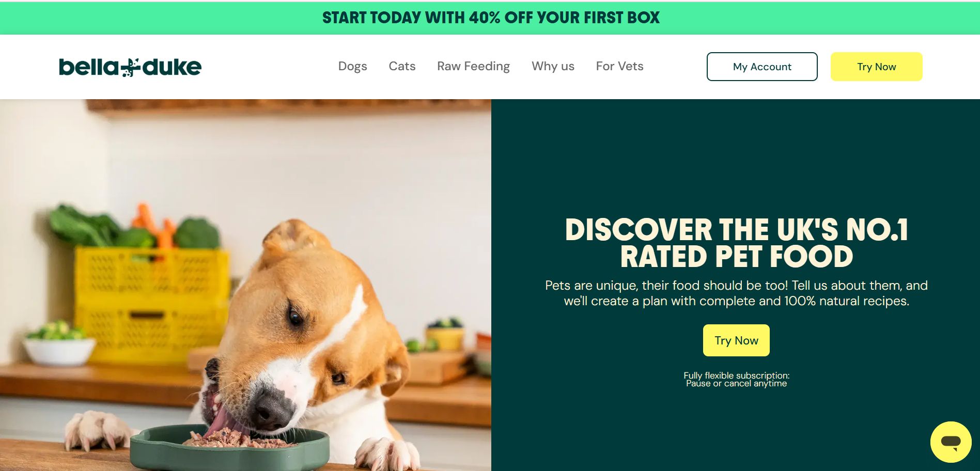
Task: Click the Discover the UK's No.1 headline
Action: pyautogui.click(x=736, y=243)
